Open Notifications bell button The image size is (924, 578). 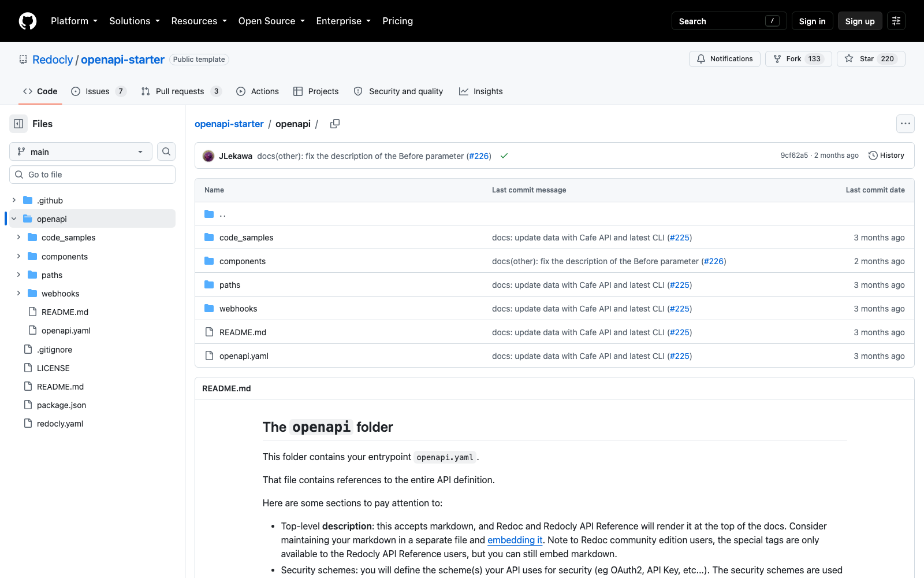tap(725, 59)
